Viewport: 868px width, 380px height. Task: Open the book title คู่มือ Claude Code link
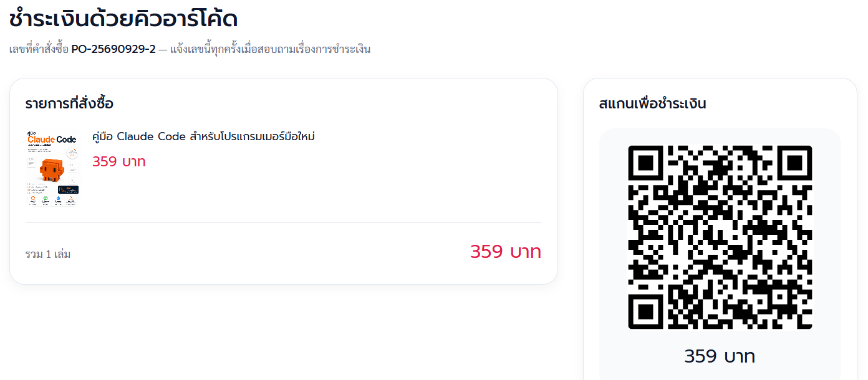[203, 136]
